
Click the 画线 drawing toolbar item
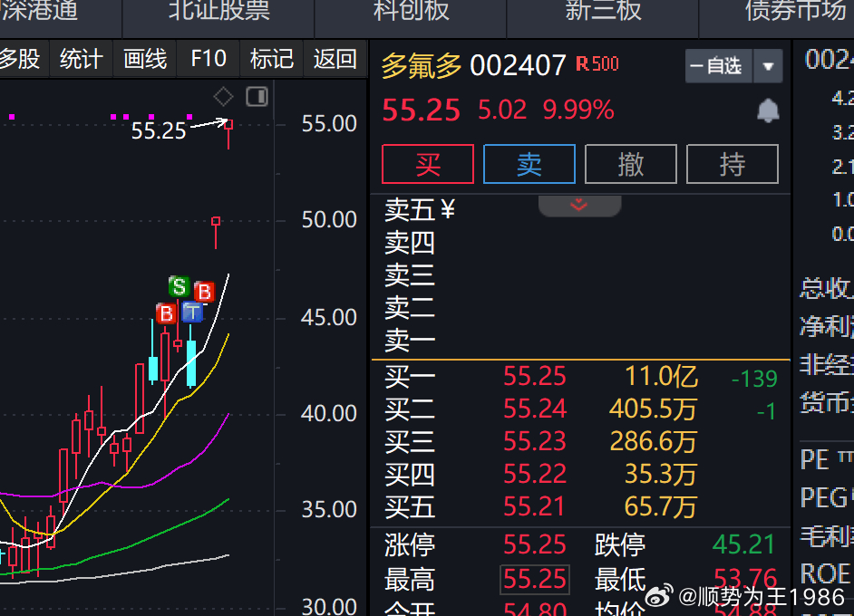(145, 59)
